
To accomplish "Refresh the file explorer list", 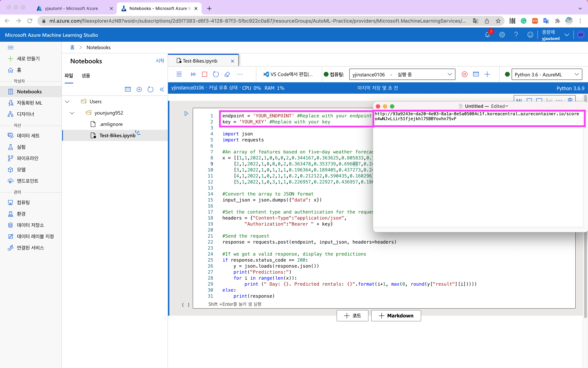I will coord(150,89).
